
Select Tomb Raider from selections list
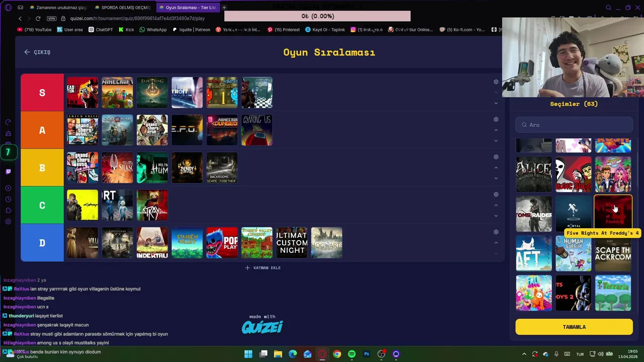534,214
